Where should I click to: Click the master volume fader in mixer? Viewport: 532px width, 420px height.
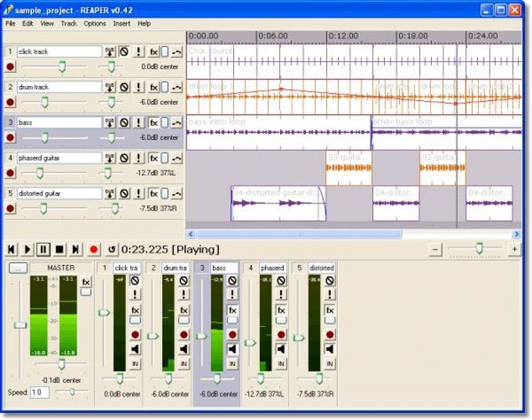point(20,325)
